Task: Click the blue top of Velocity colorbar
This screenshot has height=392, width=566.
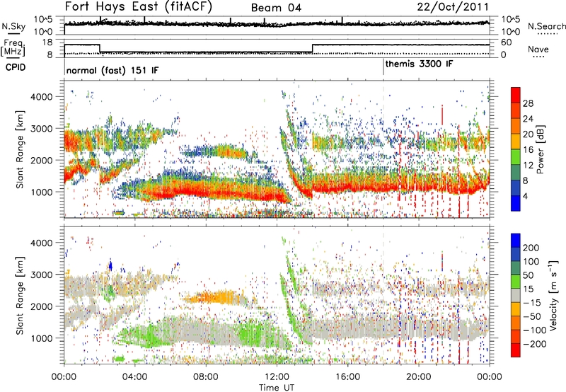Action: [516, 241]
